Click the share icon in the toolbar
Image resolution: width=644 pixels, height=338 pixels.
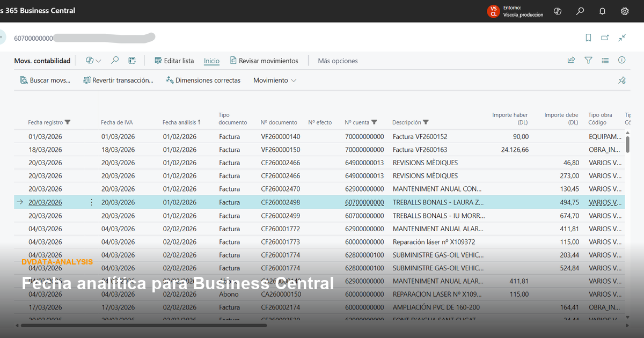point(571,61)
